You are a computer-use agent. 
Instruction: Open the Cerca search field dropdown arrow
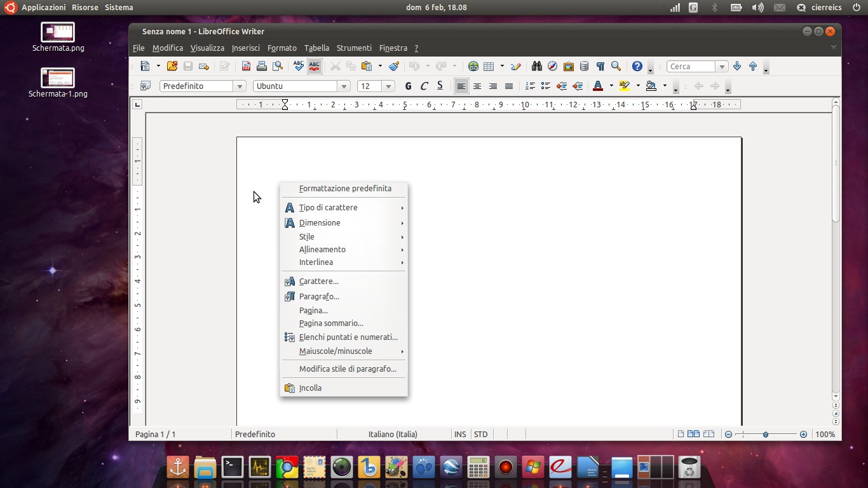pos(722,67)
